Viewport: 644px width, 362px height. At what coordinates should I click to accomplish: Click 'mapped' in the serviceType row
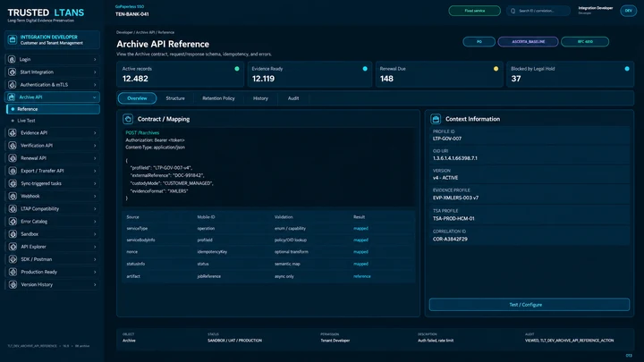[x=360, y=229]
